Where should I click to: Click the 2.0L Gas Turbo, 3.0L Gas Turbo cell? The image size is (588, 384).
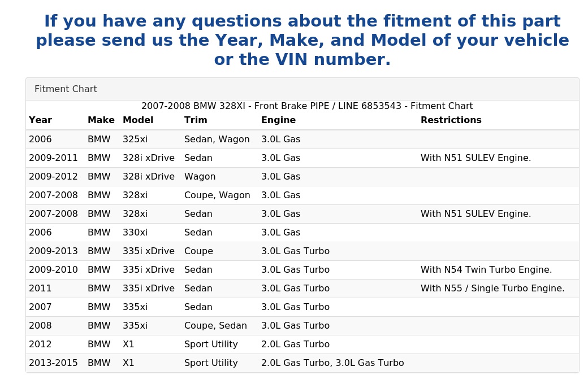pyautogui.click(x=332, y=363)
